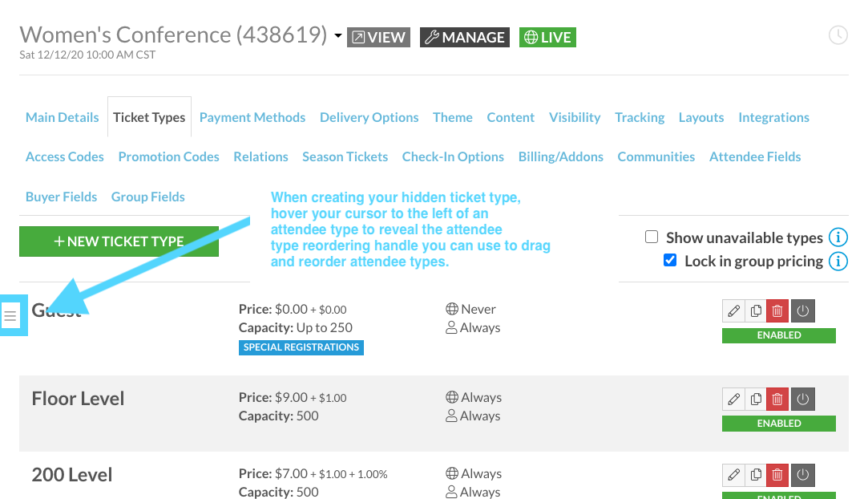Open the Promotion Codes tab
The image size is (868, 499).
tap(168, 156)
